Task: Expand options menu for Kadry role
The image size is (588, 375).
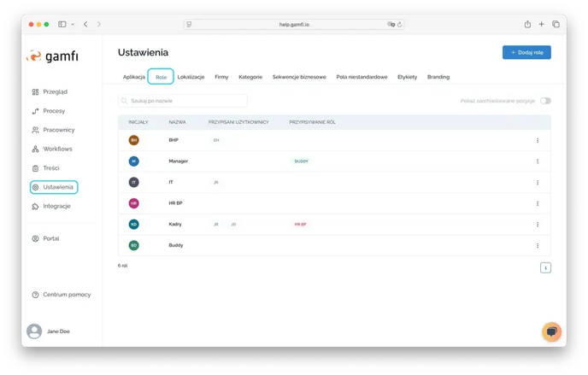Action: click(x=538, y=225)
